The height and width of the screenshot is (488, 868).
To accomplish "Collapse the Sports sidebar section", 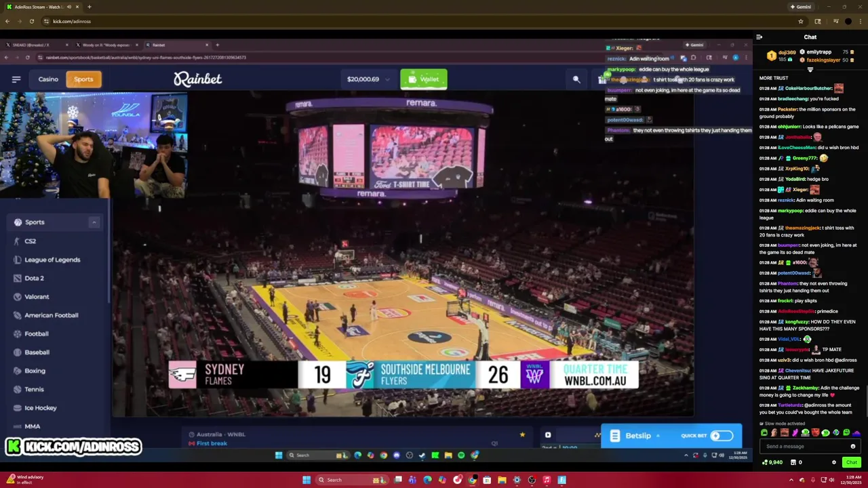I will tap(94, 222).
